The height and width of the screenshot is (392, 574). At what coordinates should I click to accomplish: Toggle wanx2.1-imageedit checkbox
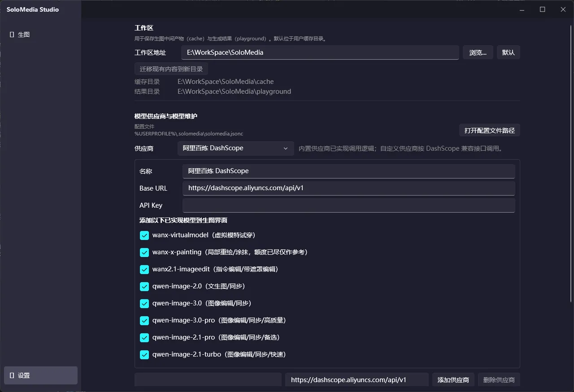144,270
